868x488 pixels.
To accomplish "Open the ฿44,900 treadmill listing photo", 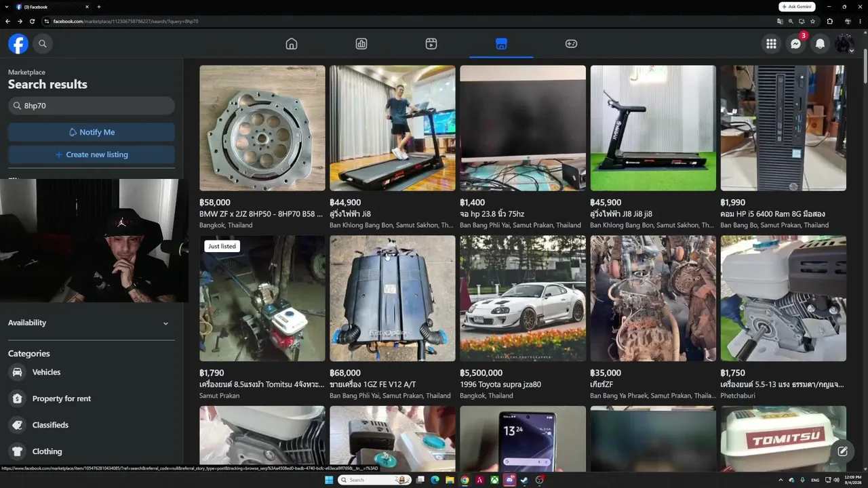I will click(x=393, y=128).
